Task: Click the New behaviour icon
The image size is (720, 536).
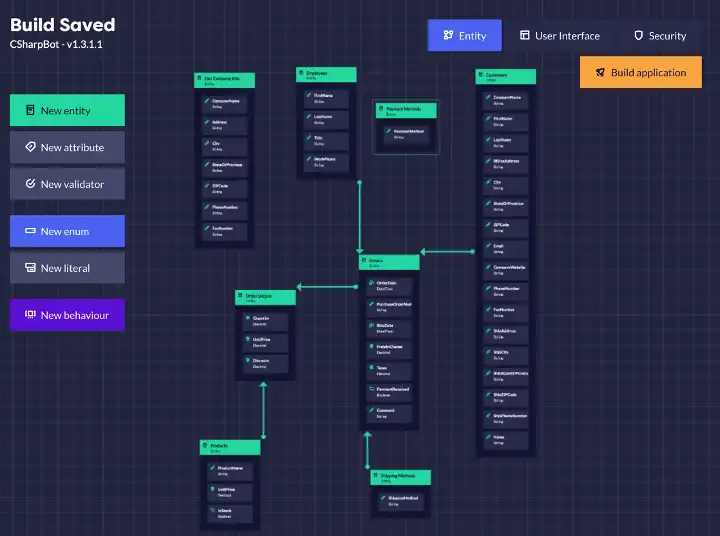Action: [30, 315]
